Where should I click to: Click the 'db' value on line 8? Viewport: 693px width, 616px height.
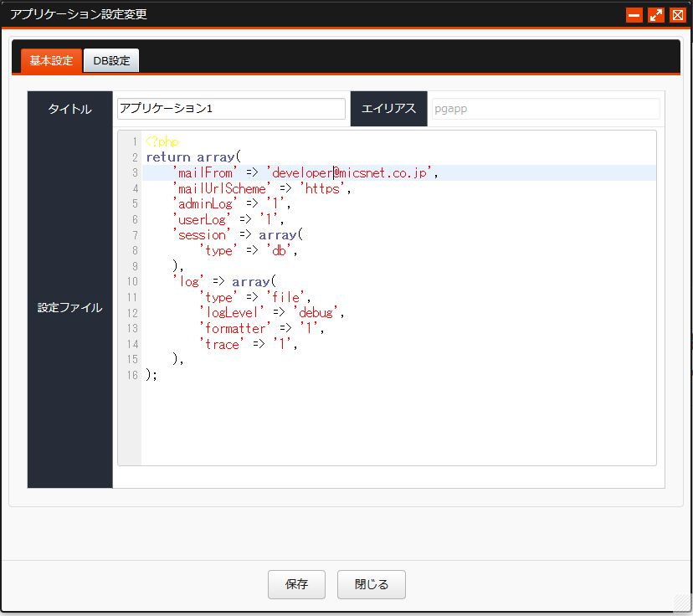(x=279, y=251)
